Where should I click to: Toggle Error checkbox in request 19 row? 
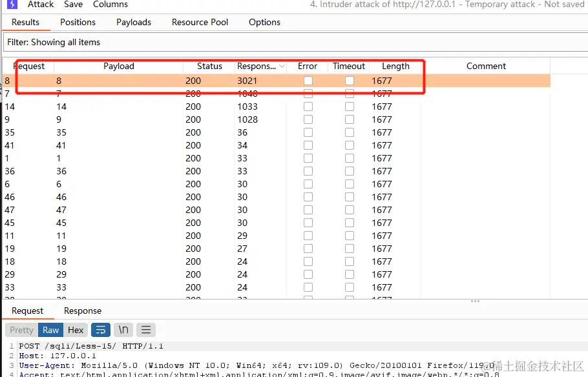308,249
